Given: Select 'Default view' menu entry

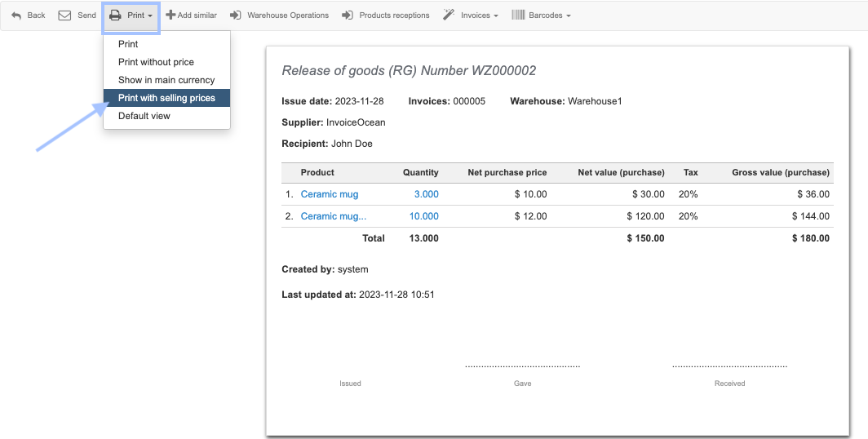Looking at the screenshot, I should click(144, 116).
